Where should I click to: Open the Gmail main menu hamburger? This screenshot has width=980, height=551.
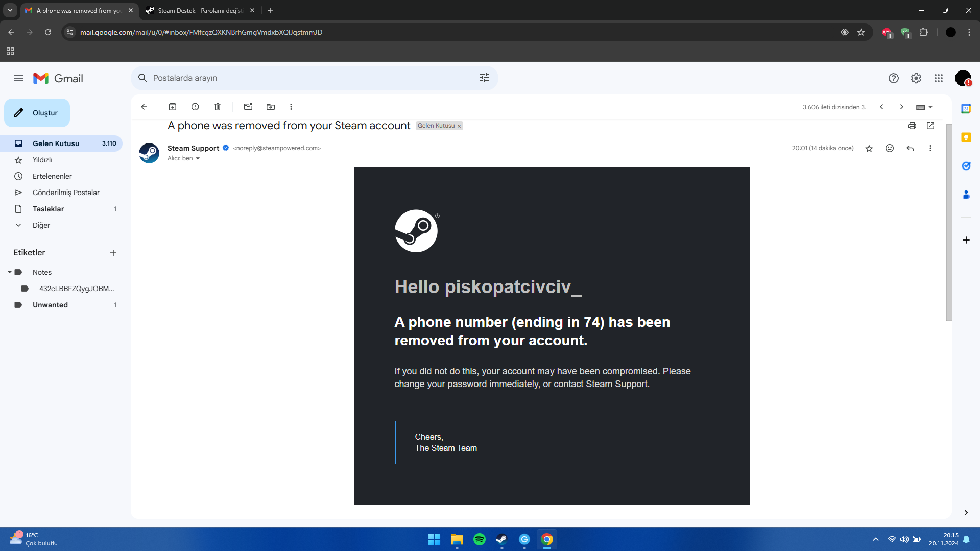18,78
